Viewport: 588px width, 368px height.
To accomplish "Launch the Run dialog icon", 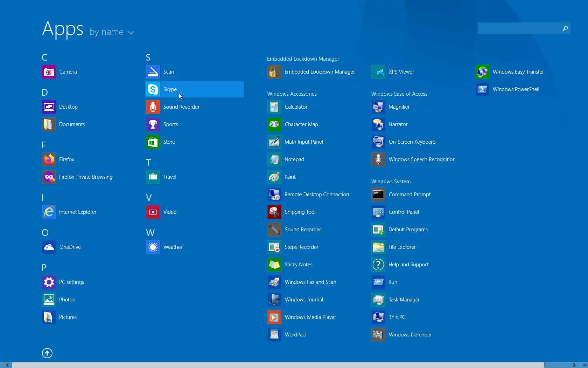I will [378, 282].
